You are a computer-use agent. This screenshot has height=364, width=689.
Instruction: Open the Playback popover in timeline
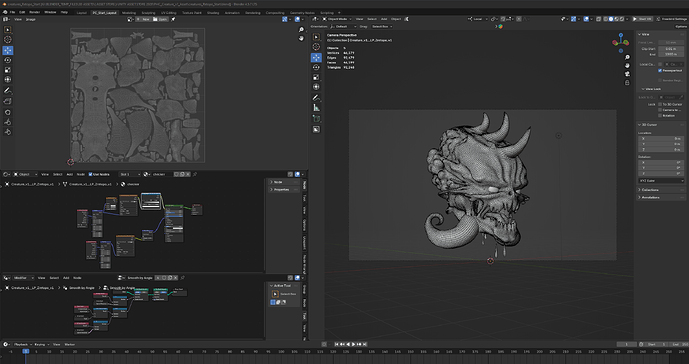tap(22, 345)
